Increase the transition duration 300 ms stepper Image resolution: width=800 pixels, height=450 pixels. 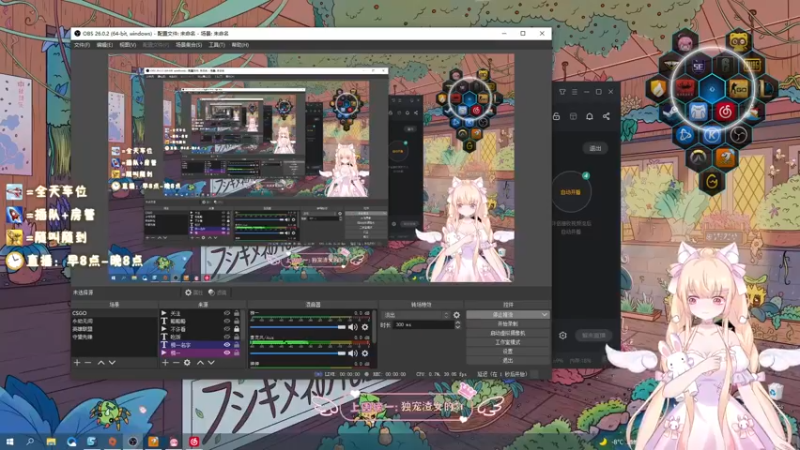458,322
